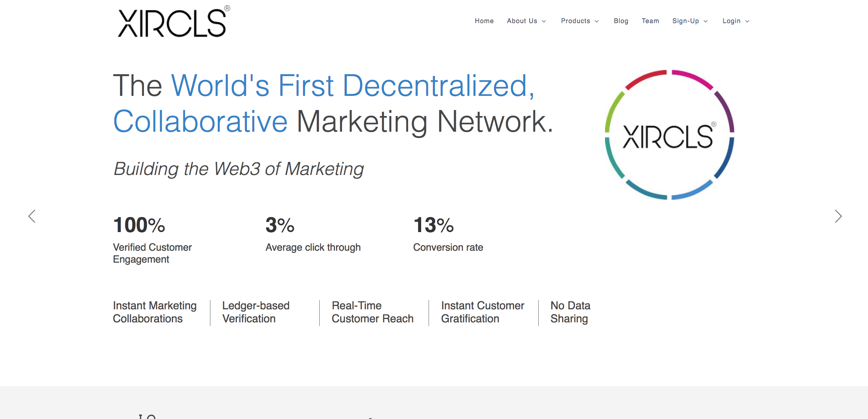Click the circular XIRCLS ring logo

click(670, 135)
